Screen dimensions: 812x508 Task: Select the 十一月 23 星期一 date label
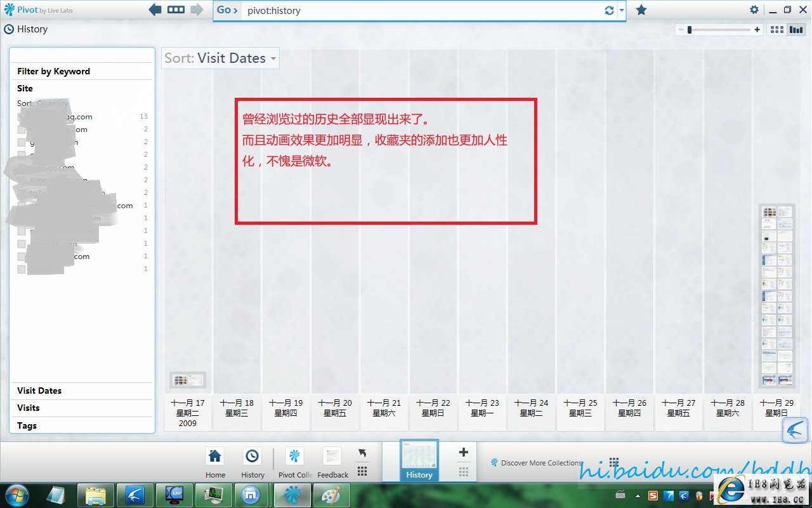click(482, 413)
